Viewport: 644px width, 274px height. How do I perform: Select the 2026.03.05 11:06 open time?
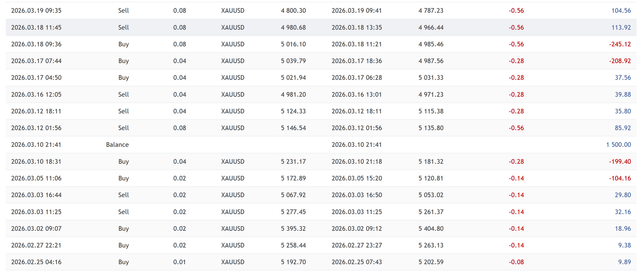(x=36, y=179)
